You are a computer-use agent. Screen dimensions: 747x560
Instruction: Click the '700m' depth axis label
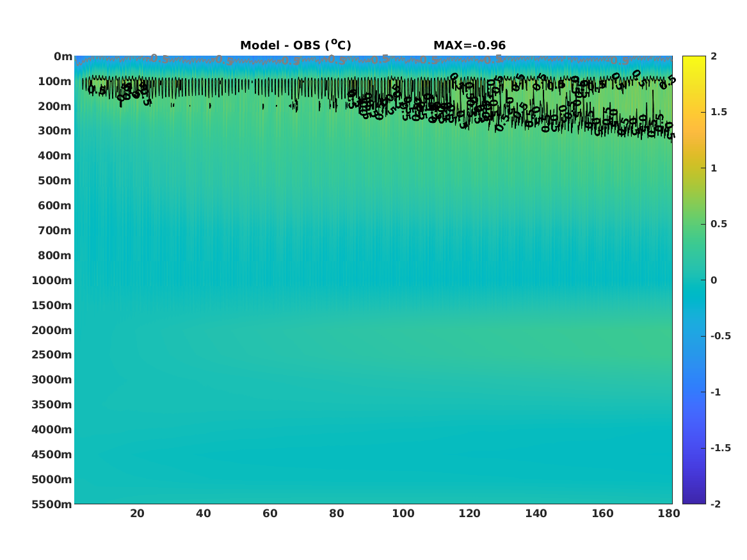55,230
